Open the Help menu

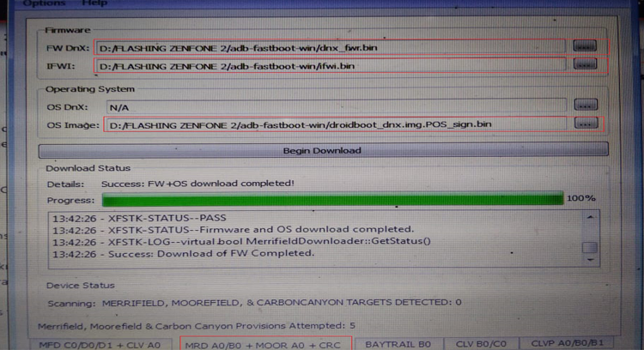point(94,3)
